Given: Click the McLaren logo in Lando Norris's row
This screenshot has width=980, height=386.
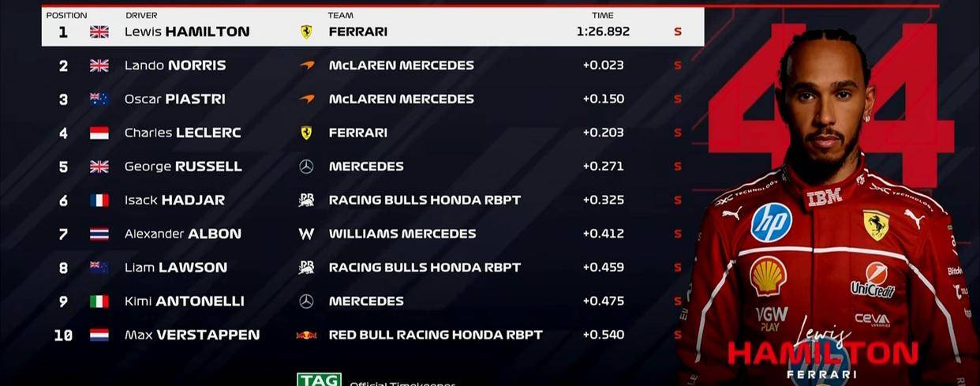Looking at the screenshot, I should [307, 66].
